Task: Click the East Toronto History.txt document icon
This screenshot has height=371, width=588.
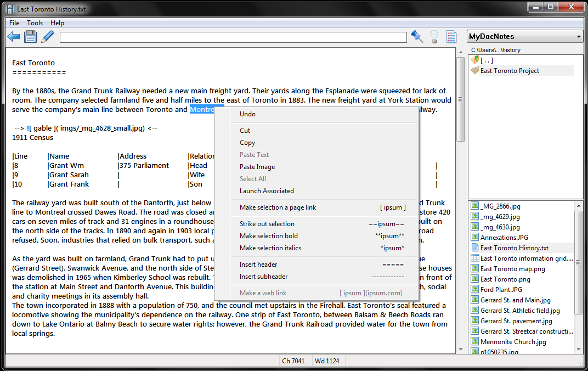Action: 475,248
